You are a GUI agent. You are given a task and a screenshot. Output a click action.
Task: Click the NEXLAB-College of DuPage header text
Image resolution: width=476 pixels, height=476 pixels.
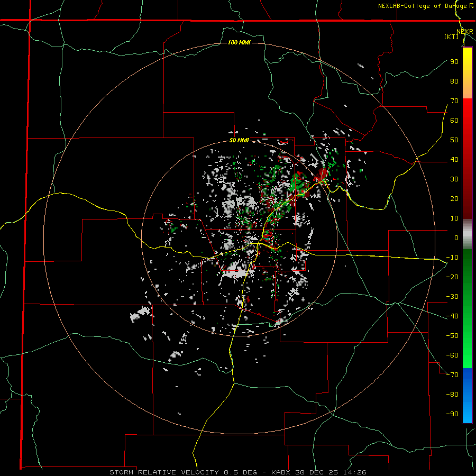422,6
